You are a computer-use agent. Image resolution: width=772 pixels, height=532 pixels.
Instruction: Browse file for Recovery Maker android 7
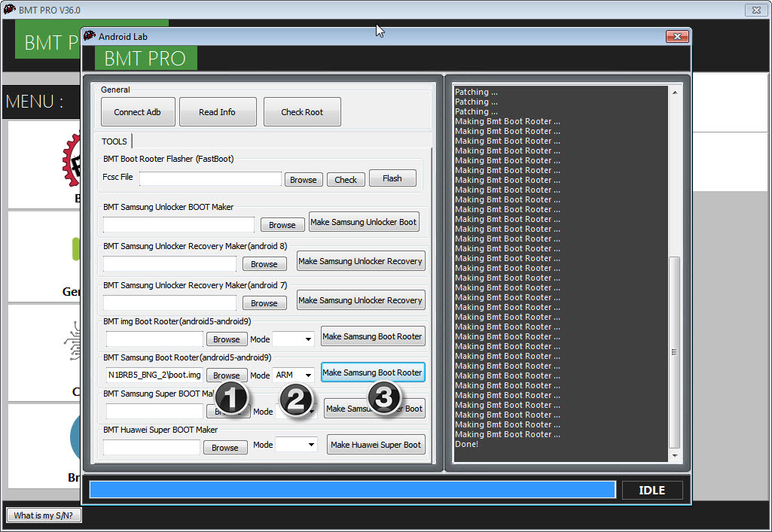click(x=264, y=303)
